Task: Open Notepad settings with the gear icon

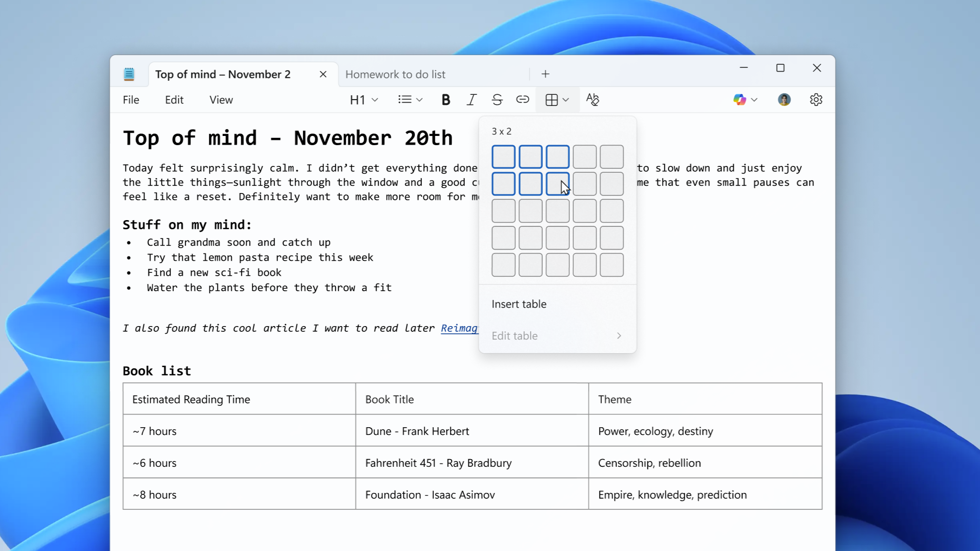Action: (816, 99)
